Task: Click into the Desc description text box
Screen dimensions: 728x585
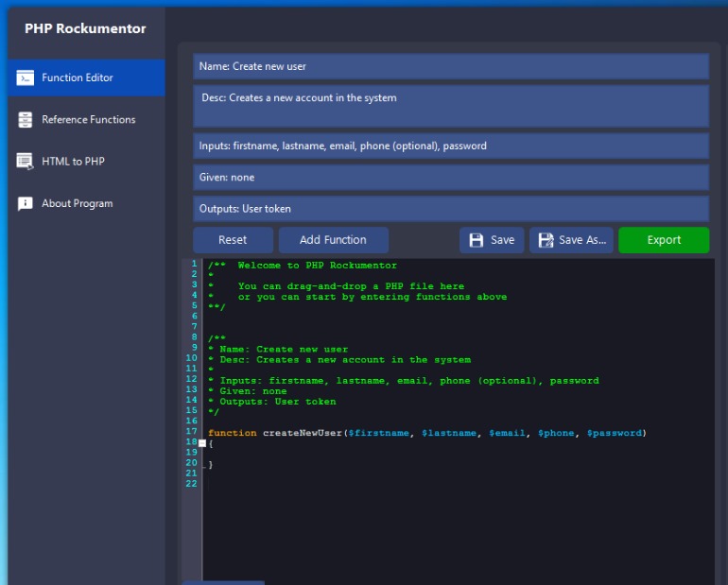Action: click(451, 106)
